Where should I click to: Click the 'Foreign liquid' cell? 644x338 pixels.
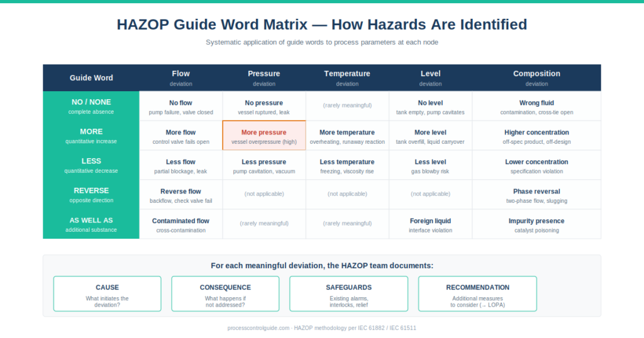[430, 224]
